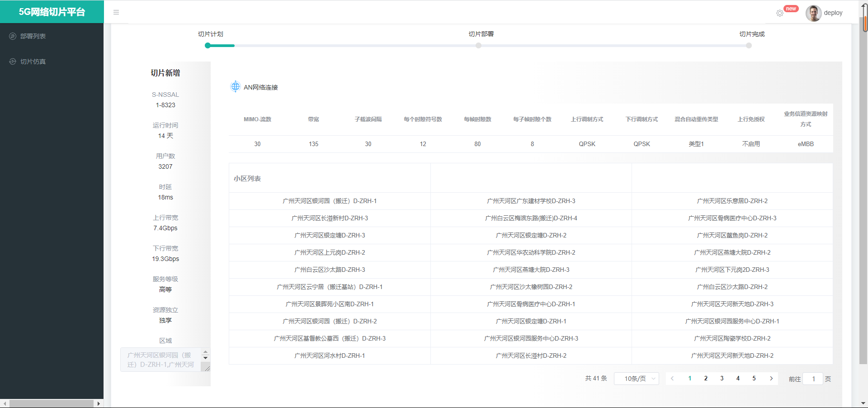Click the 区域 textarea scroll down arrow
Viewport: 868px width, 408px height.
206,358
